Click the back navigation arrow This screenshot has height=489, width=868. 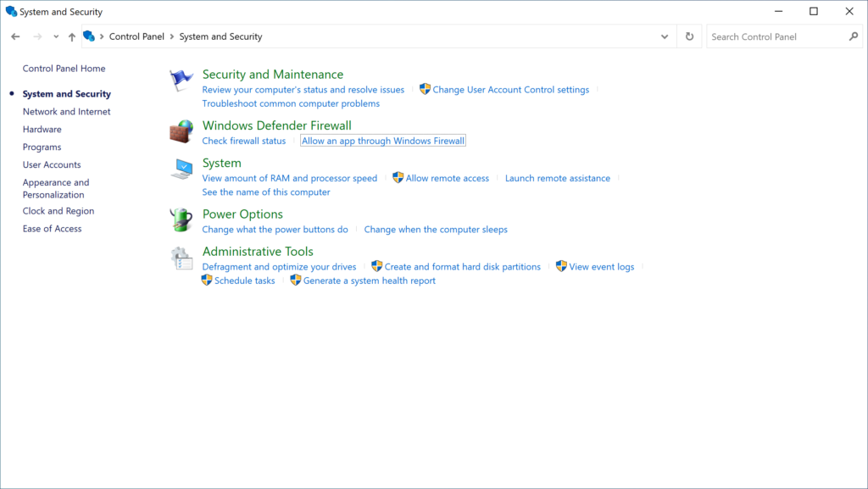tap(15, 36)
